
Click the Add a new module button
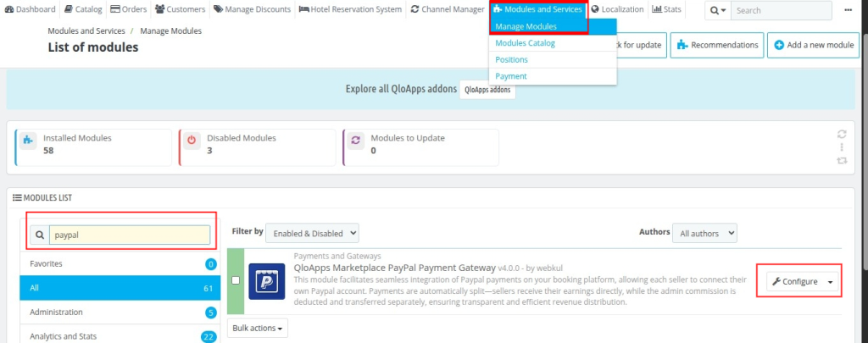(x=813, y=45)
